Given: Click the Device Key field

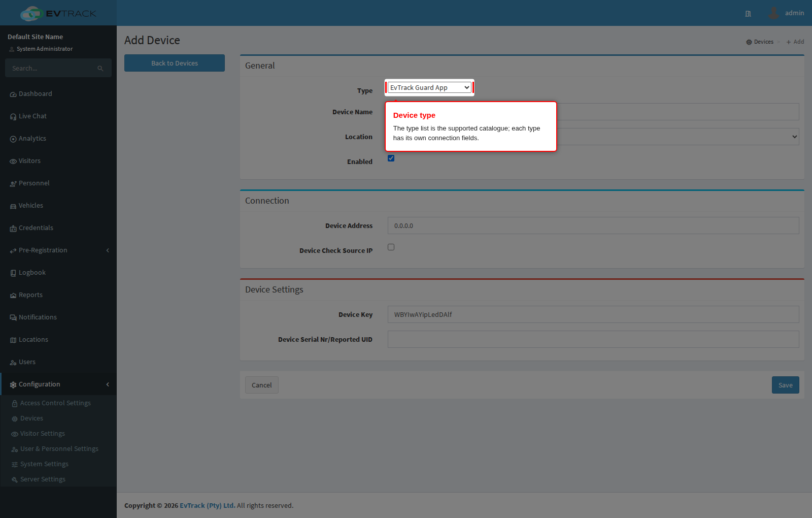Looking at the screenshot, I should point(593,314).
